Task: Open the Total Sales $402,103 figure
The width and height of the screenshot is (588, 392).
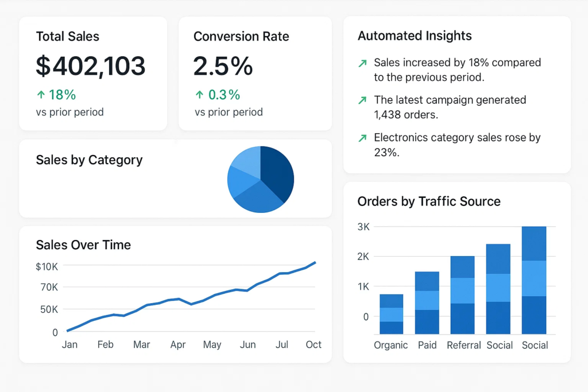Action: 90,66
